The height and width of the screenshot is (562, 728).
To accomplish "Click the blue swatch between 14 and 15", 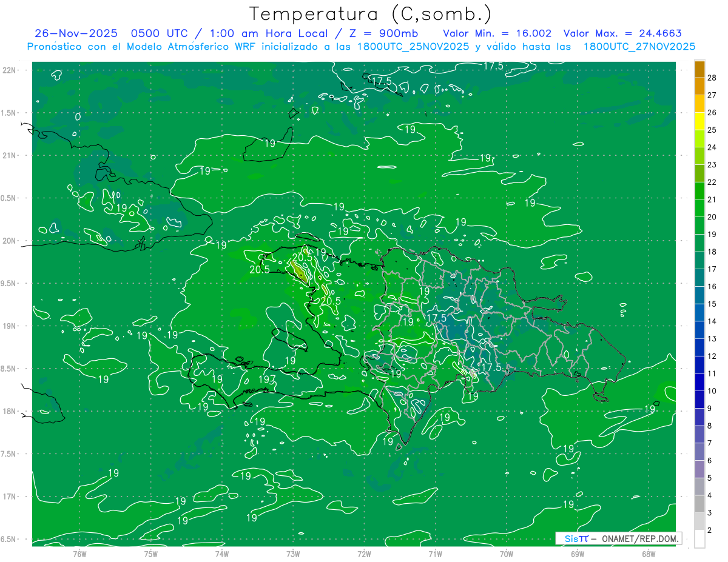I will click(699, 312).
